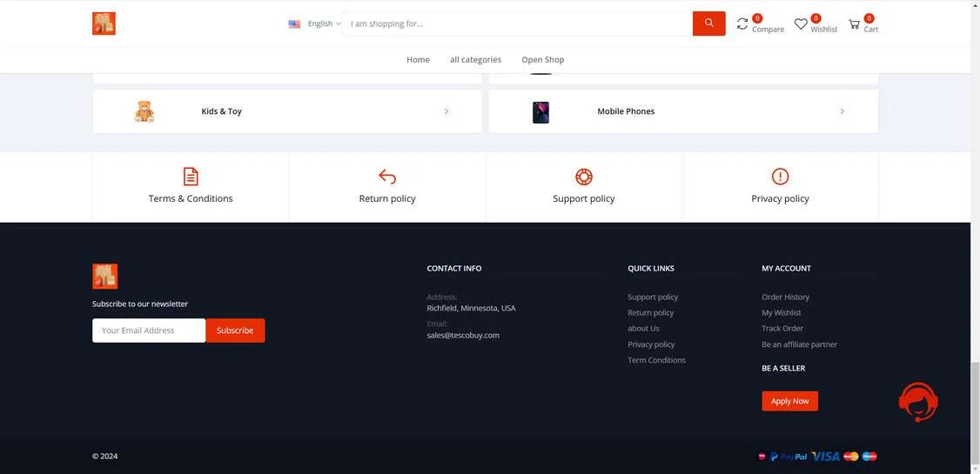Viewport: 980px width, 474px height.
Task: Open the Mobile Phones category label
Action: [x=626, y=111]
